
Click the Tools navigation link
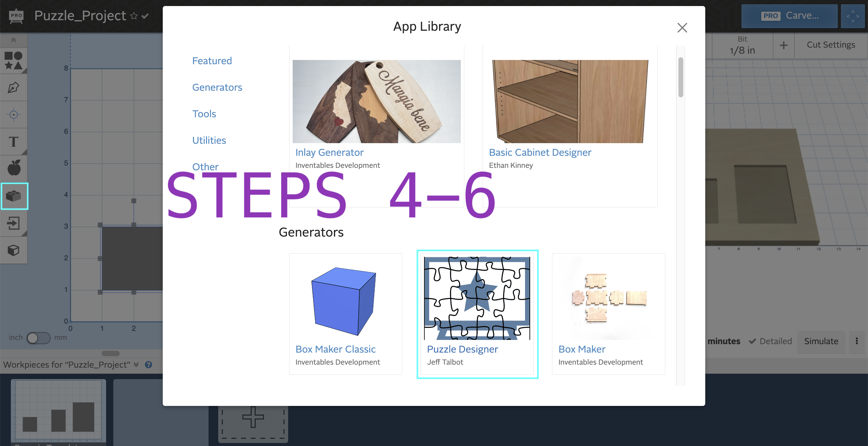tap(204, 113)
